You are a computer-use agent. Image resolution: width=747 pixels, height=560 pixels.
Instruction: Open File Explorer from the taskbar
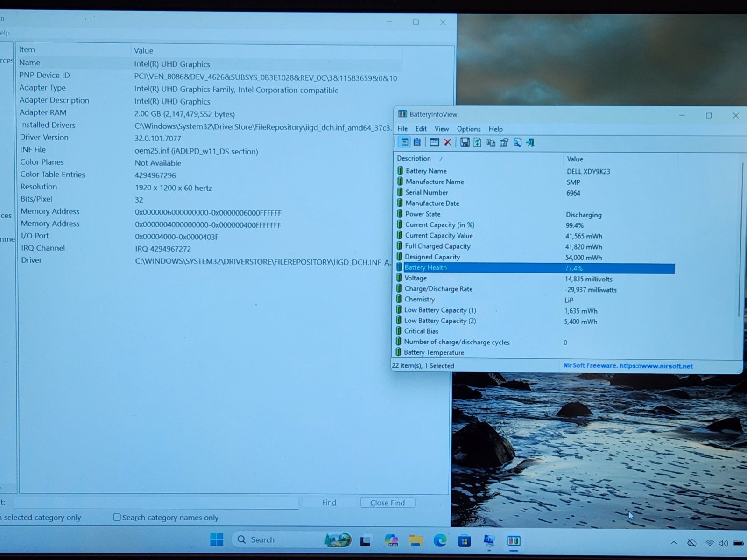(x=416, y=540)
